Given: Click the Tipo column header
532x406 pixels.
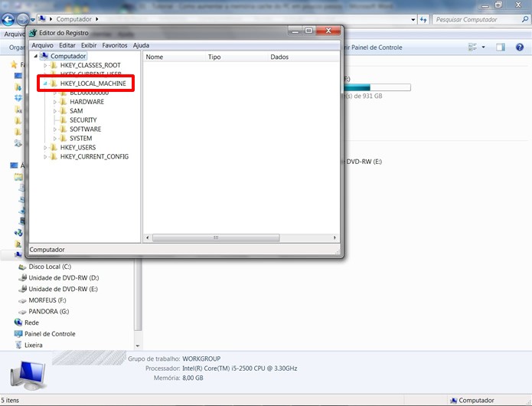Looking at the screenshot, I should pyautogui.click(x=237, y=57).
